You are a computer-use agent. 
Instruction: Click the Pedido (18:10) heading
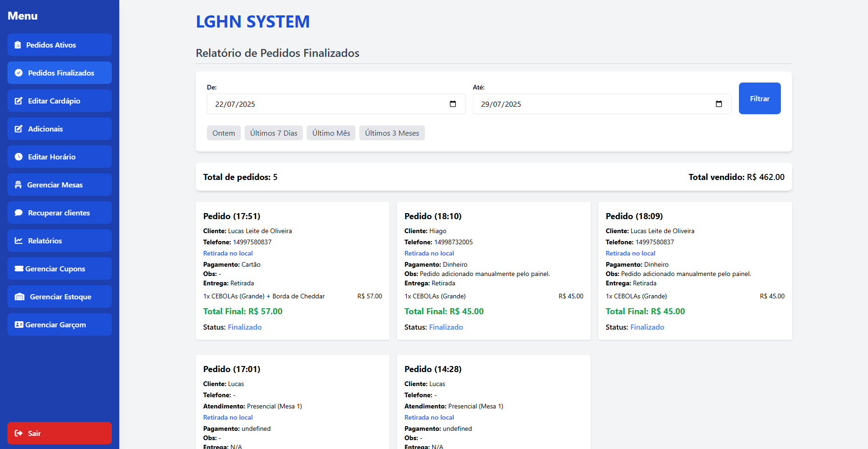[433, 216]
